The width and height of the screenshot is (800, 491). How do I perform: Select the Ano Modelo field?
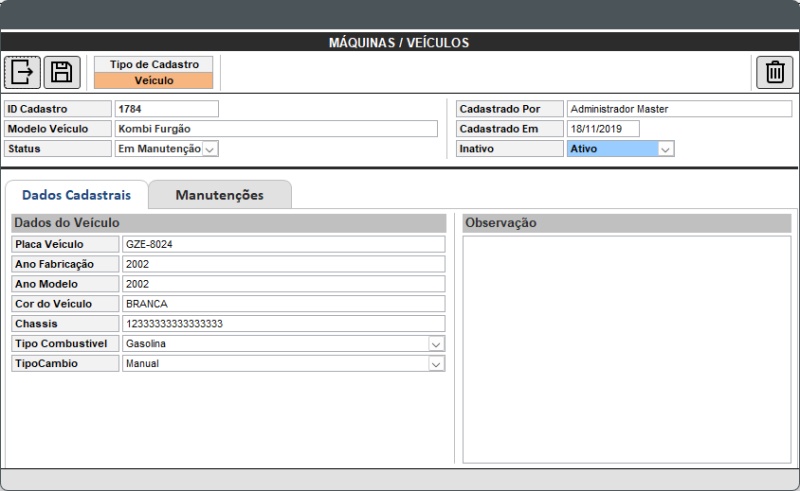click(282, 284)
